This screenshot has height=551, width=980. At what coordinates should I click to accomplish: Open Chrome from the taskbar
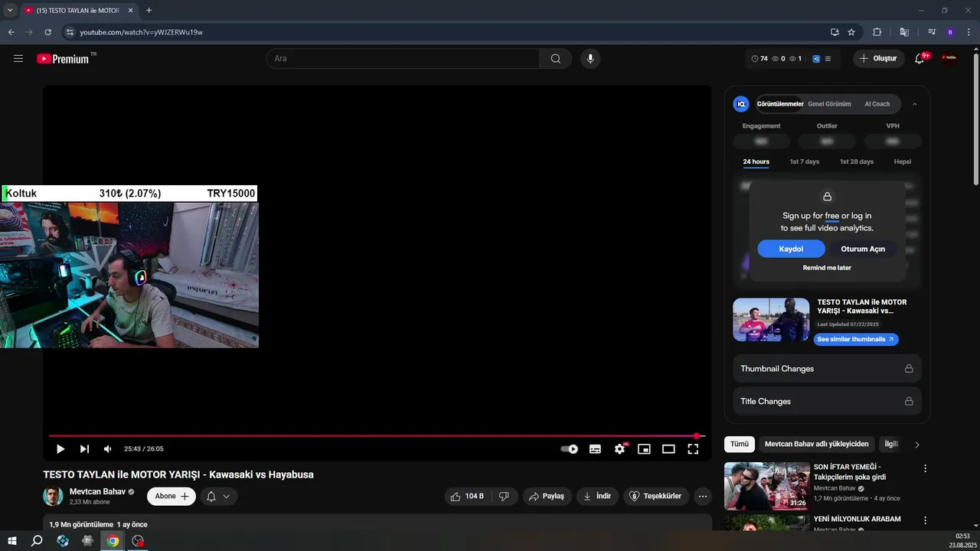[113, 540]
